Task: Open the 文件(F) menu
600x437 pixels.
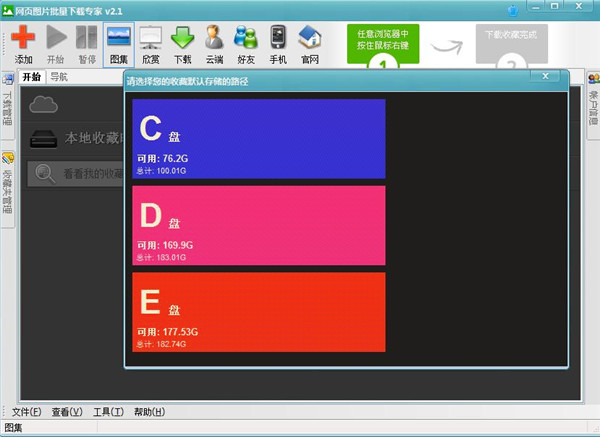Action: [27, 412]
